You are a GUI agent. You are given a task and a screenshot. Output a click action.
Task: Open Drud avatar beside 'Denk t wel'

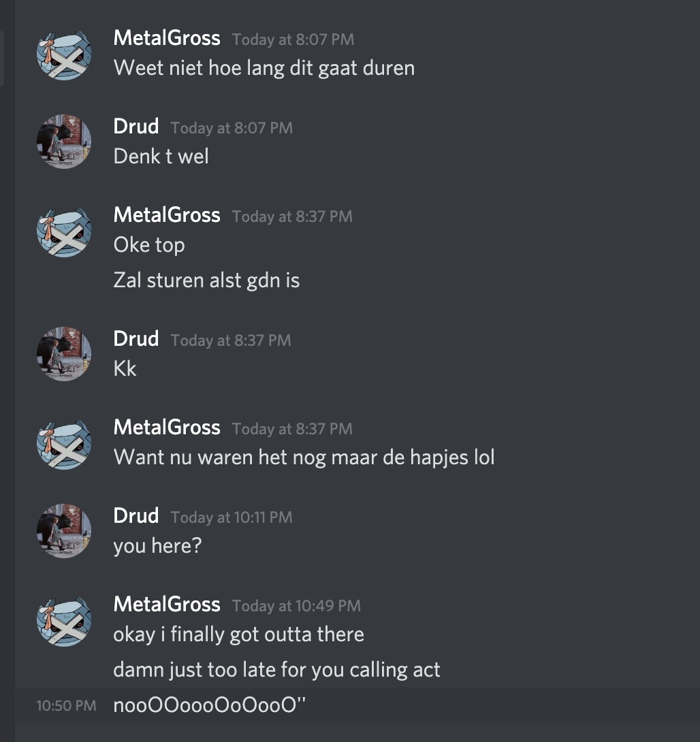point(64,142)
